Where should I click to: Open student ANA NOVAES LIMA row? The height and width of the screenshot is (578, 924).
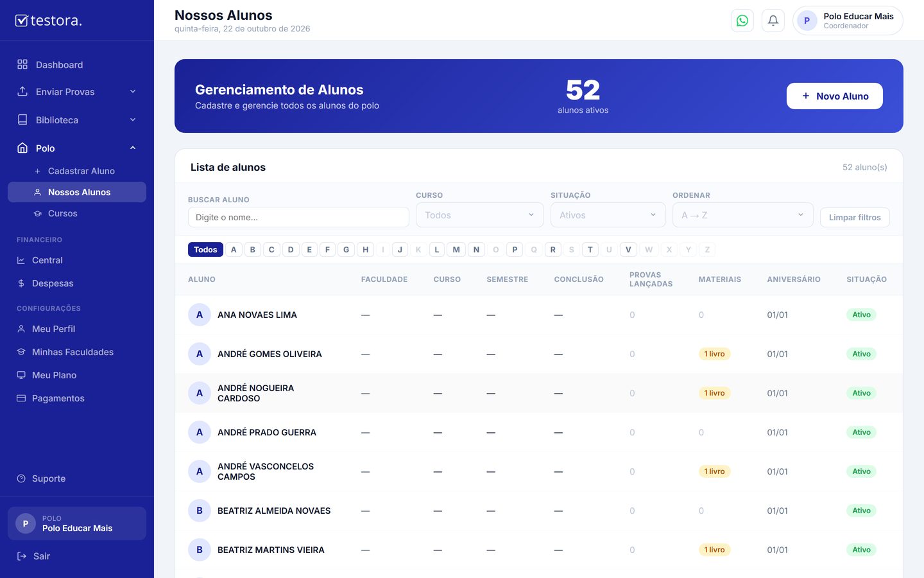[539, 315]
